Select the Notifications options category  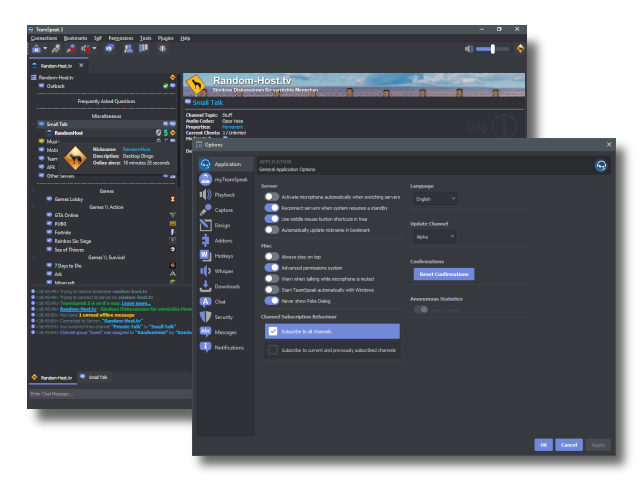coord(228,347)
